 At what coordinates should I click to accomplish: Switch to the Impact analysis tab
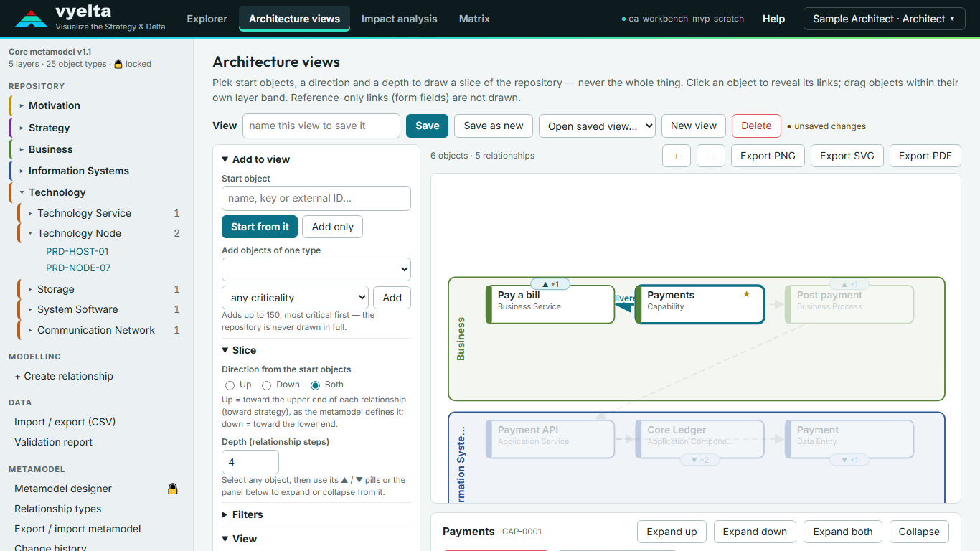click(399, 19)
